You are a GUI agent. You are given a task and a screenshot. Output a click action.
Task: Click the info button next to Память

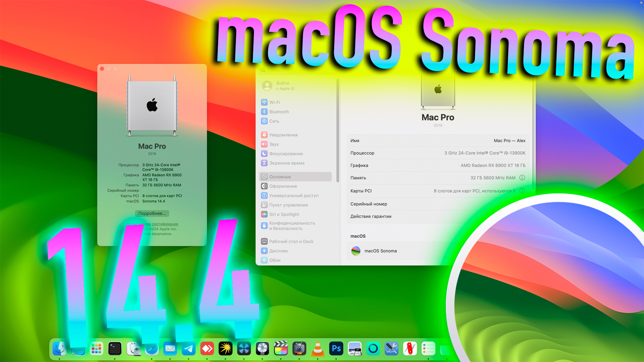coord(522,178)
